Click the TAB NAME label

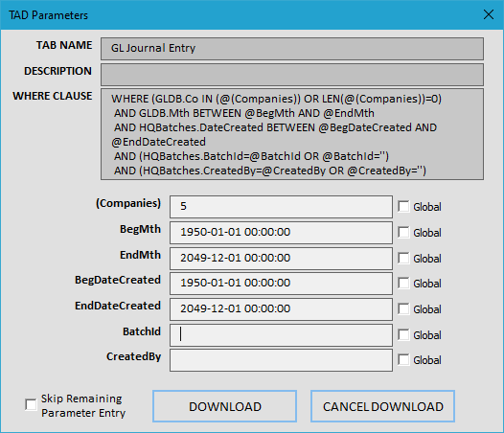(64, 45)
